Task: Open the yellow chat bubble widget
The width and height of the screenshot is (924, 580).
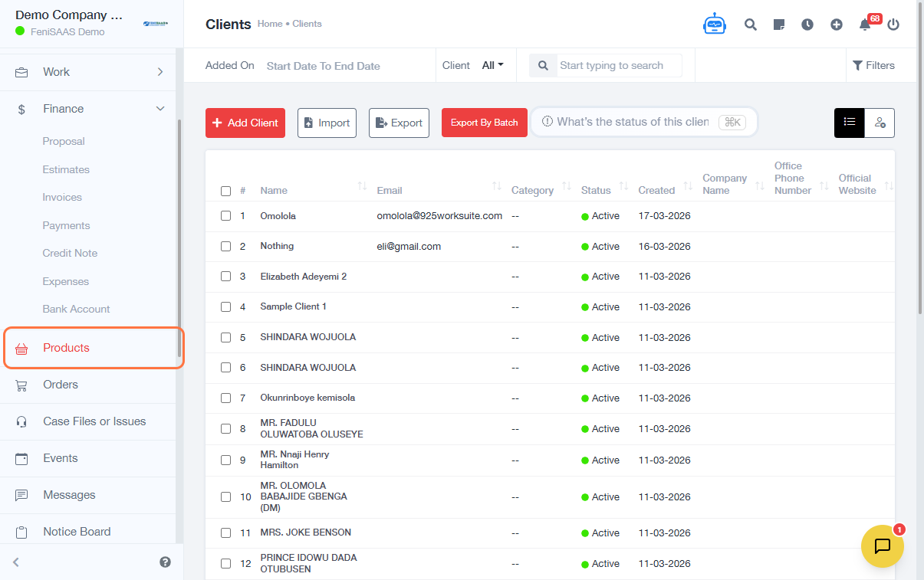Action: point(882,546)
